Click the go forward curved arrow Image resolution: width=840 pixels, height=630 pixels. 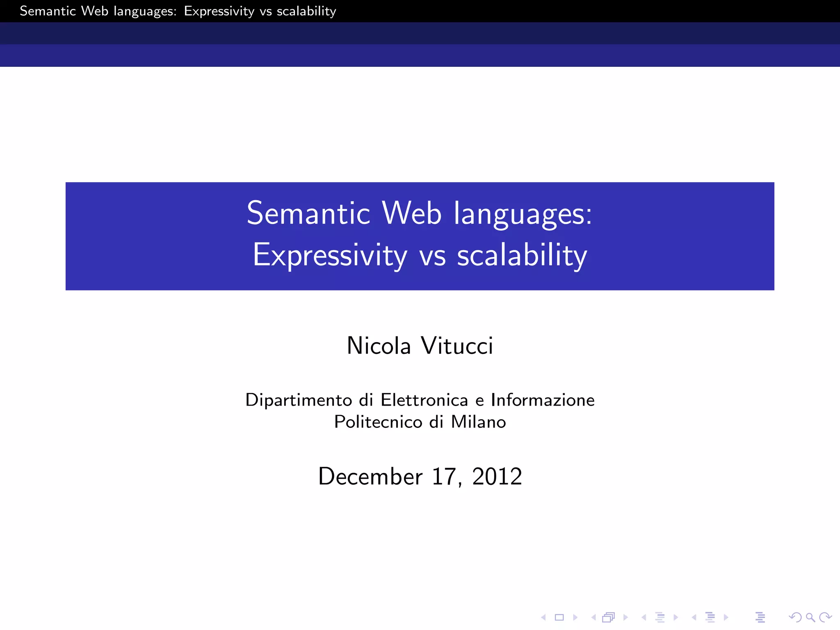click(825, 617)
